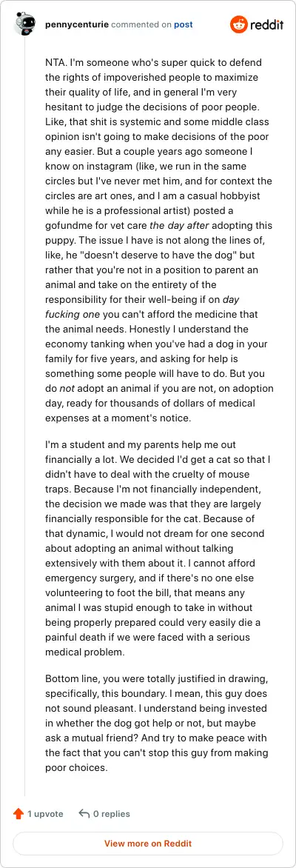Click the "View more on Reddit" button
The image size is (296, 868).
(148, 844)
